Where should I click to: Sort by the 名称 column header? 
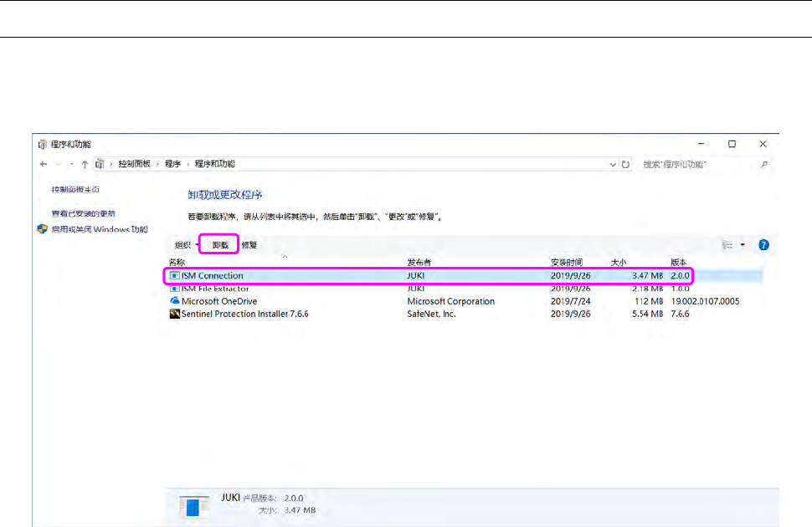pos(177,263)
